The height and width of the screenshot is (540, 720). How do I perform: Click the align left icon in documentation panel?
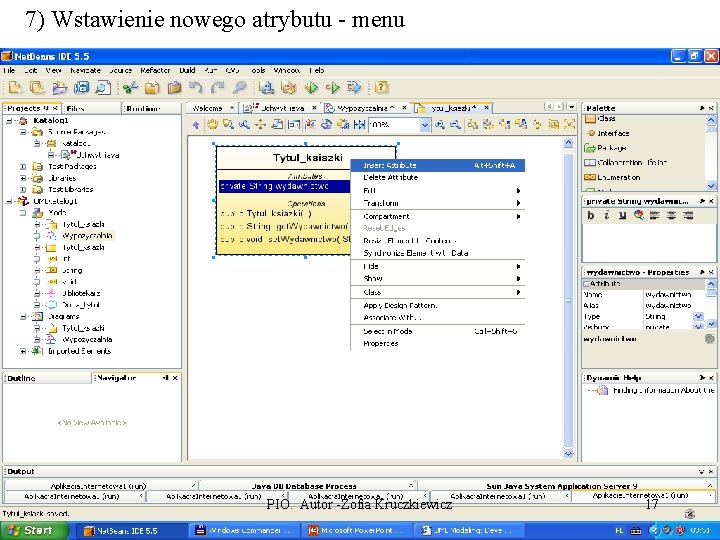(x=654, y=215)
